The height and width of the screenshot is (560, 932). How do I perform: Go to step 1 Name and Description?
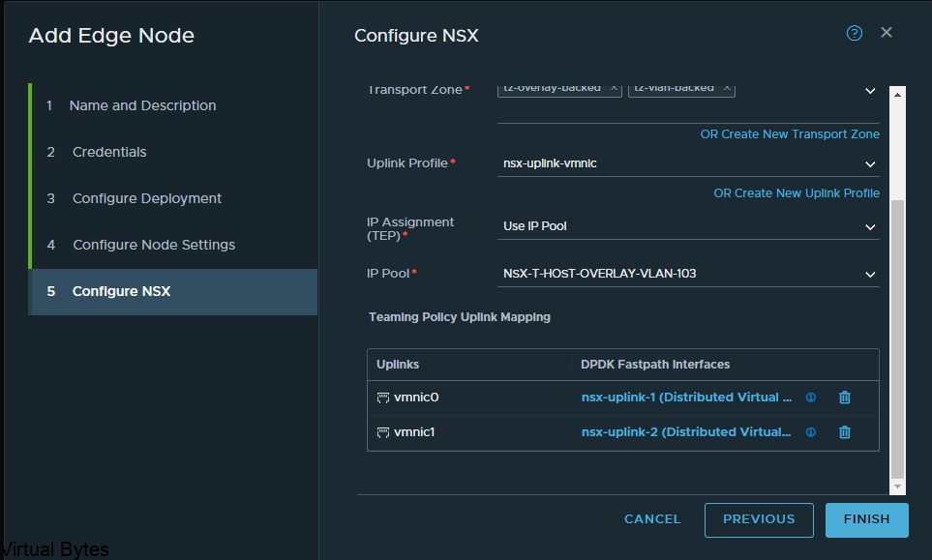coord(173,105)
